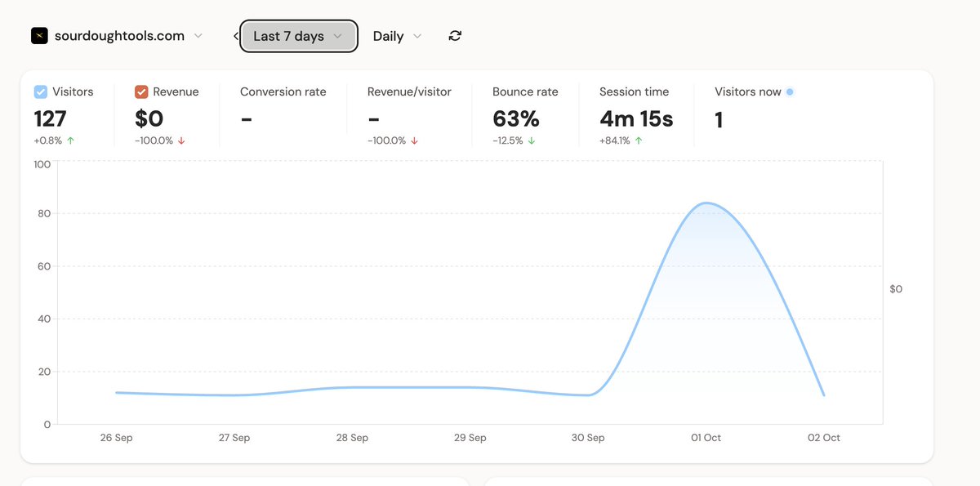The width and height of the screenshot is (980, 486).
Task: Click the 80 y-axis label
Action: 44,214
